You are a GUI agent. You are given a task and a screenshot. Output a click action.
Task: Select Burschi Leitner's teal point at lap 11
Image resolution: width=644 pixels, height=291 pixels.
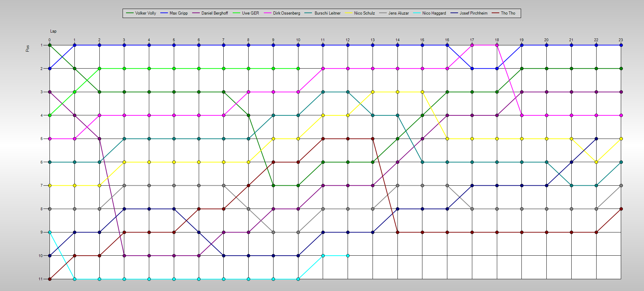(323, 92)
